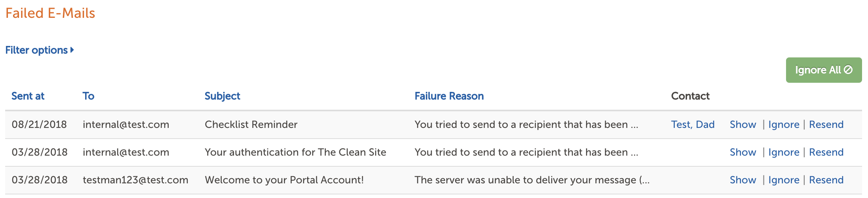The width and height of the screenshot is (868, 198).
Task: Show the Clean Site authentication email
Action: point(743,152)
